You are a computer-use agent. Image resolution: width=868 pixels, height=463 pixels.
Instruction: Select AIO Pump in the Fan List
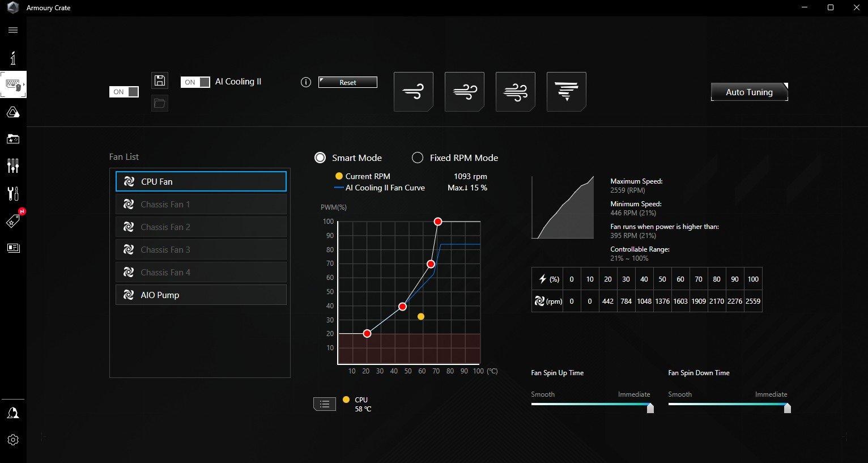[x=201, y=295]
